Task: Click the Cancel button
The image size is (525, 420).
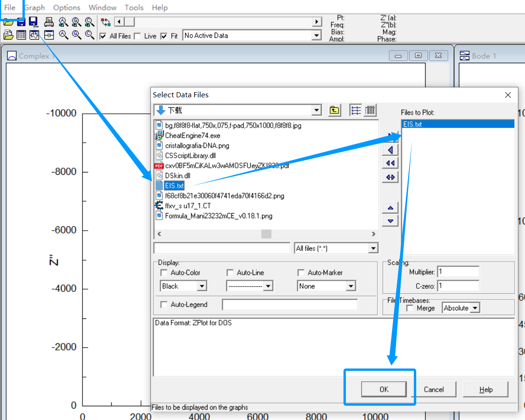Action: click(x=434, y=389)
